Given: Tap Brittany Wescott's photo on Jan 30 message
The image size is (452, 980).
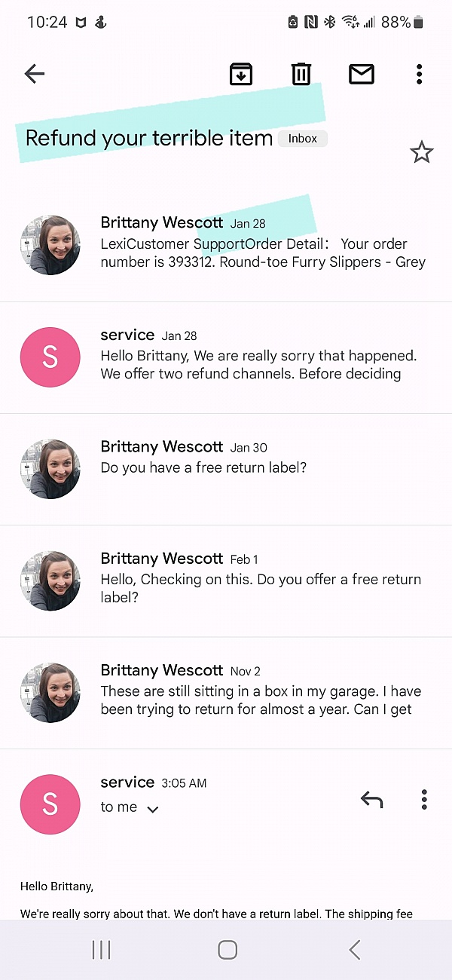Looking at the screenshot, I should (x=50, y=469).
